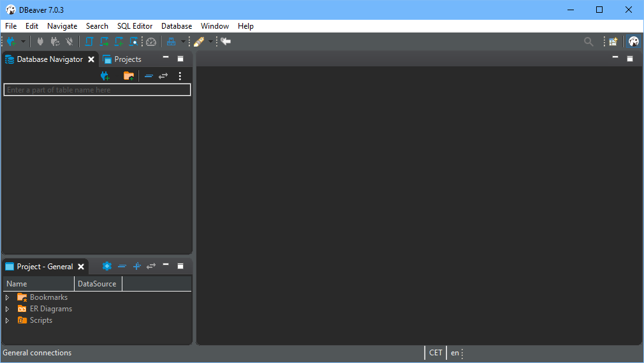Select the DBeaver perspective button
This screenshot has width=644, height=363.
coord(633,41)
